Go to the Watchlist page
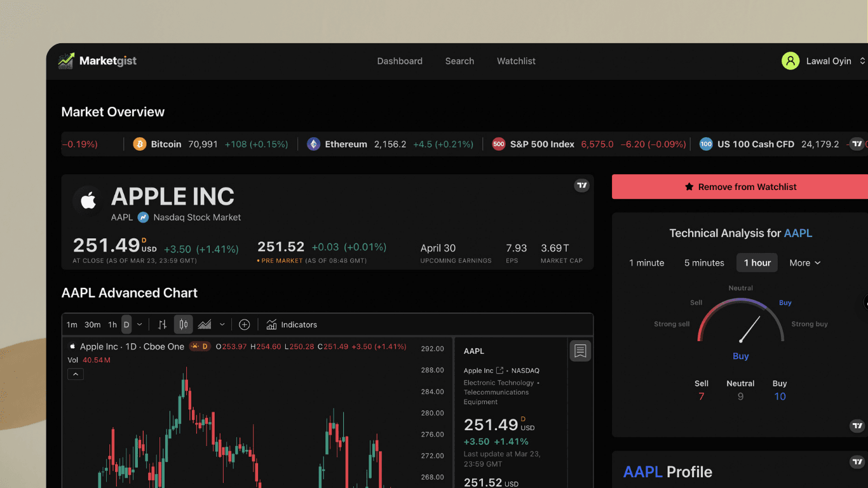 [x=515, y=60]
